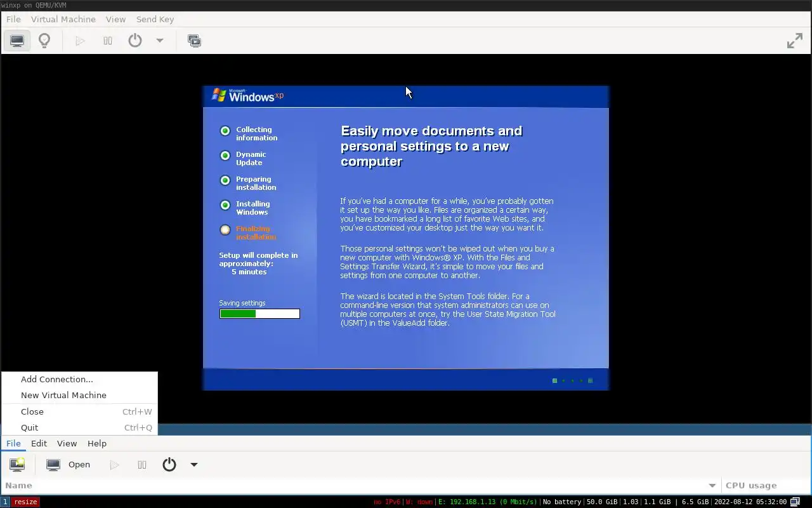Create a new virtual machine icon
The width and height of the screenshot is (812, 508).
[17, 464]
